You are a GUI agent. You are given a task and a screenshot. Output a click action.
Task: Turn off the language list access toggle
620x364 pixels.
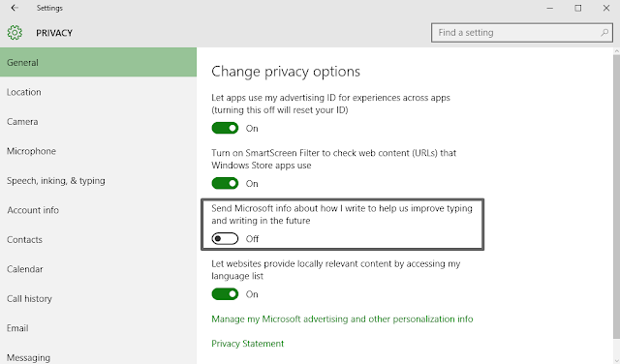click(x=225, y=294)
